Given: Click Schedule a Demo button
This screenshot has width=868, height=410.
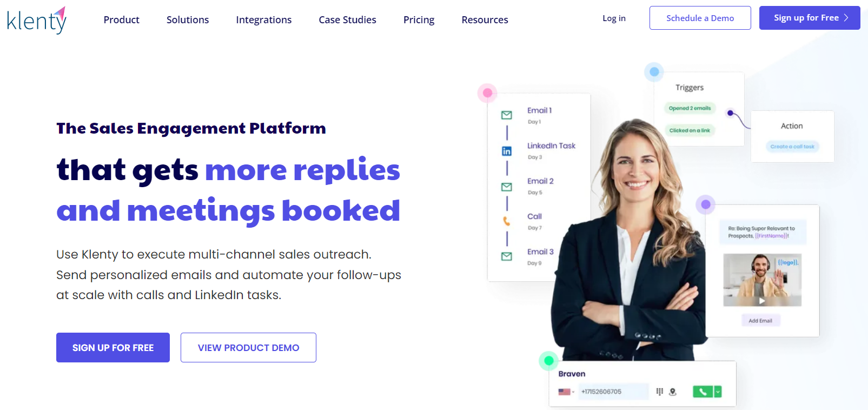Looking at the screenshot, I should coord(700,18).
